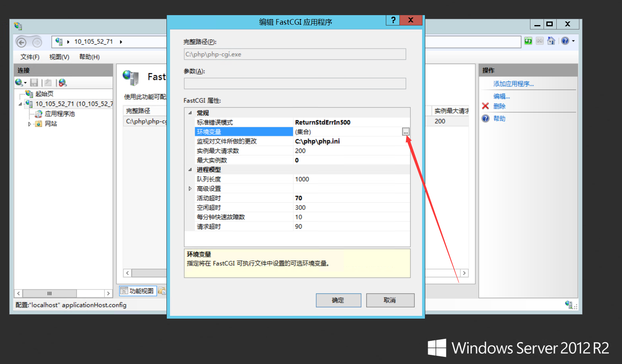Click the refresh icon in address bar
This screenshot has width=622, height=364.
[x=528, y=41]
